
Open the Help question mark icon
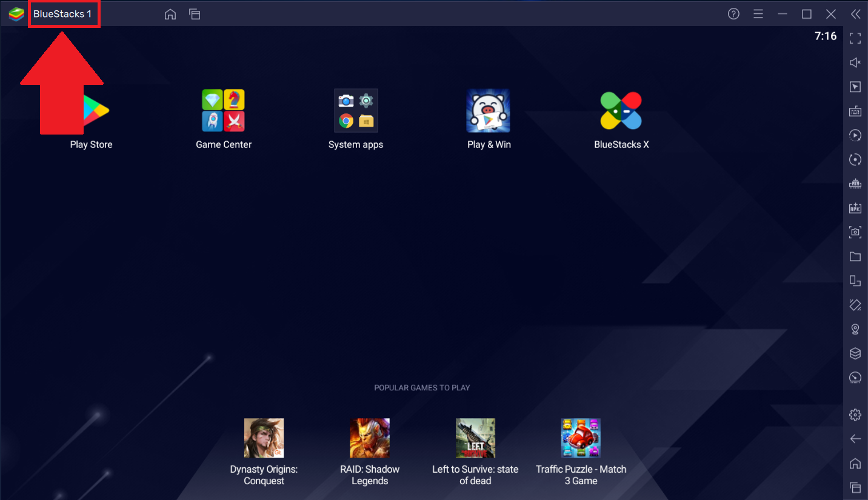733,14
